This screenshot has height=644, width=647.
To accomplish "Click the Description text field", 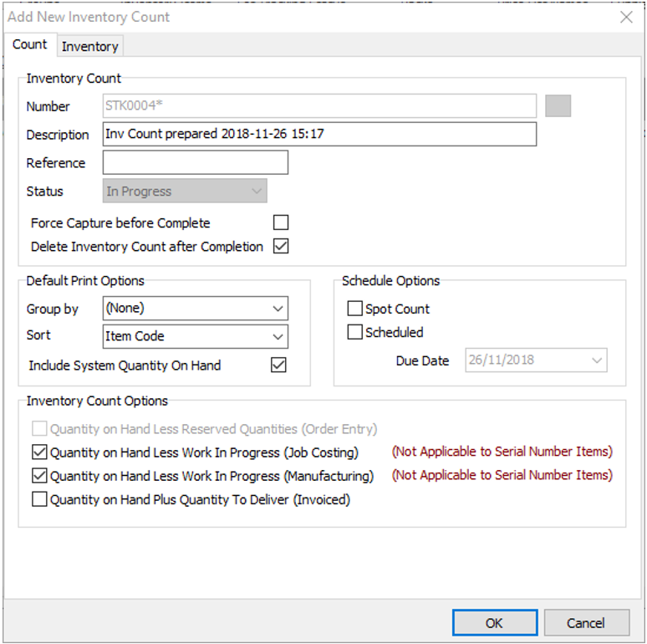I will 318,135.
